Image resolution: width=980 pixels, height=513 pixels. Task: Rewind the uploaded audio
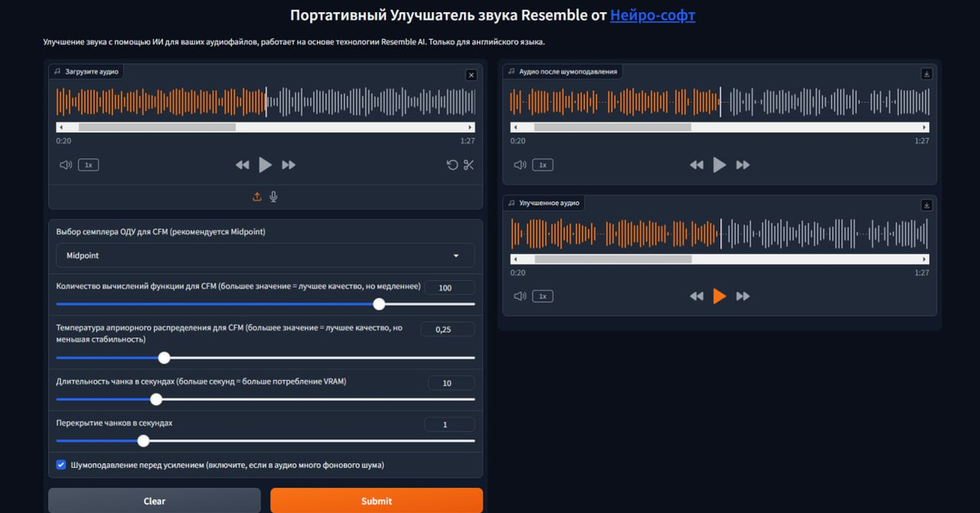(243, 165)
